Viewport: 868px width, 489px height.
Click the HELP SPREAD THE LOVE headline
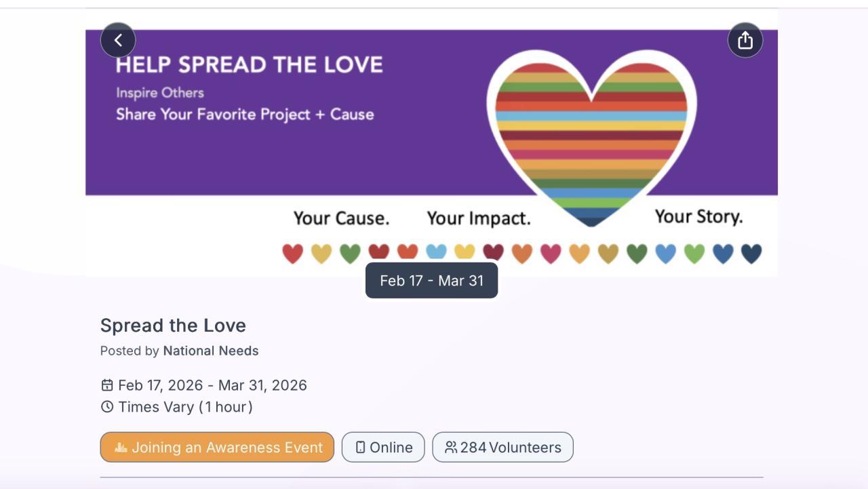(x=249, y=65)
